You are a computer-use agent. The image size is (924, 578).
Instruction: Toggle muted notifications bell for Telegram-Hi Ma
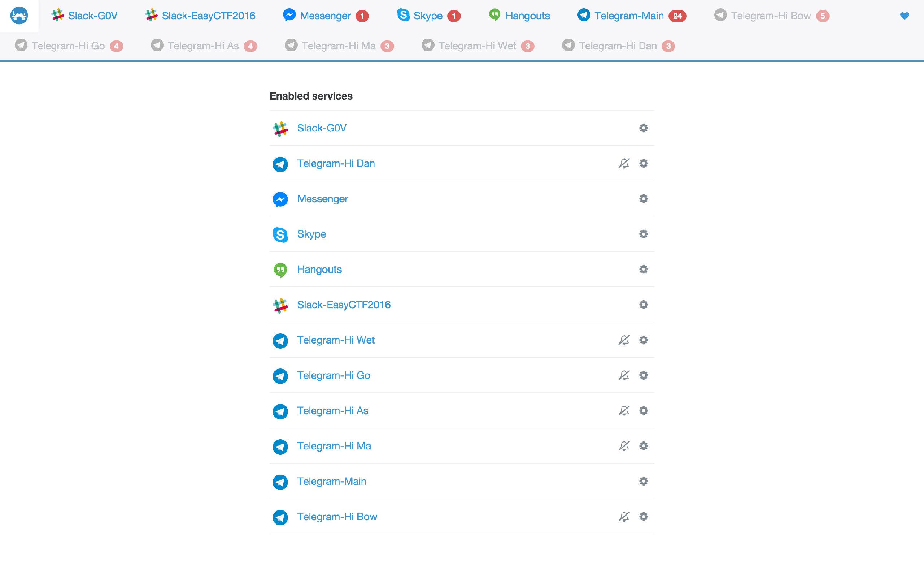point(624,446)
